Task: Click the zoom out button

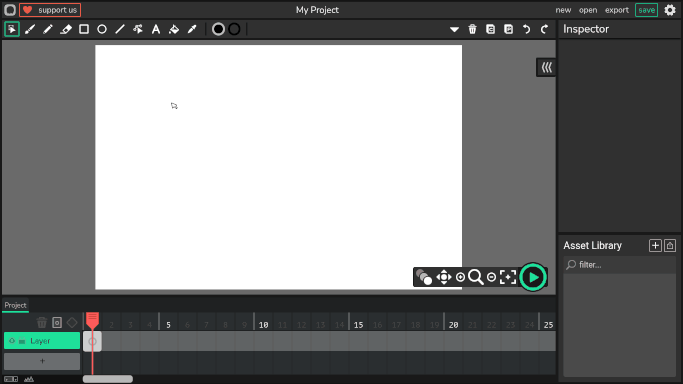Action: click(x=491, y=277)
